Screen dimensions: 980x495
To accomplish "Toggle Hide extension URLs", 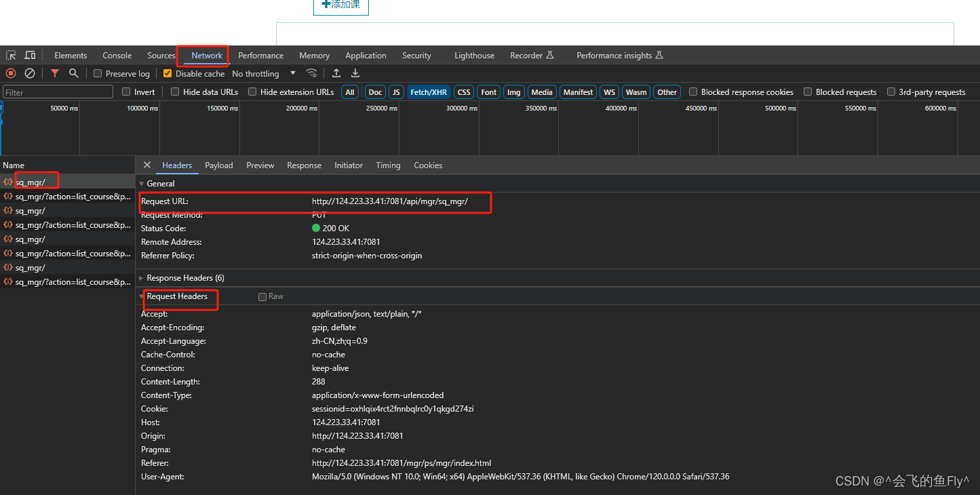I will pos(252,92).
